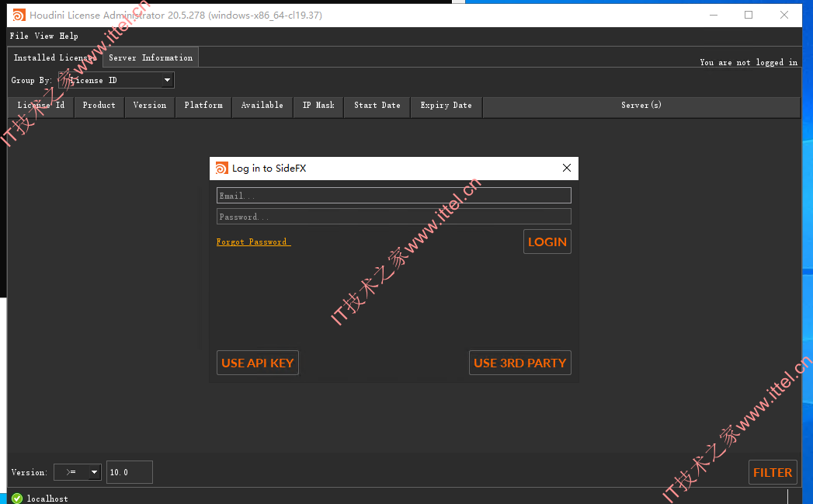Click the SideFX logo in login dialog
Image resolution: width=813 pixels, height=504 pixels.
click(221, 168)
